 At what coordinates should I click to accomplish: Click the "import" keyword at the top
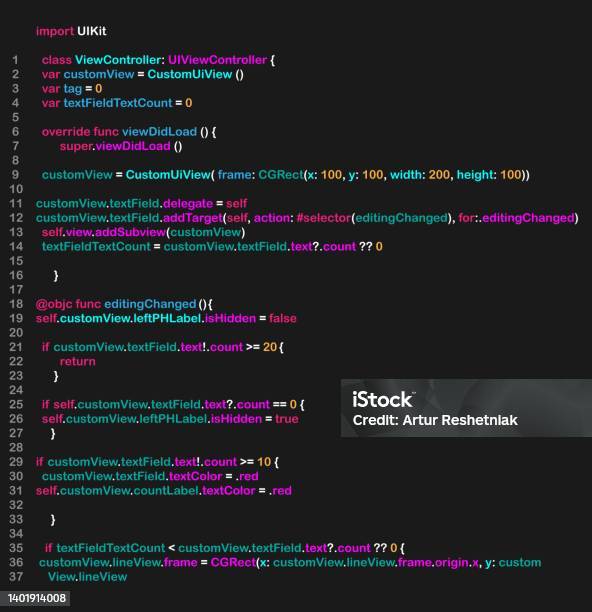pyautogui.click(x=55, y=31)
